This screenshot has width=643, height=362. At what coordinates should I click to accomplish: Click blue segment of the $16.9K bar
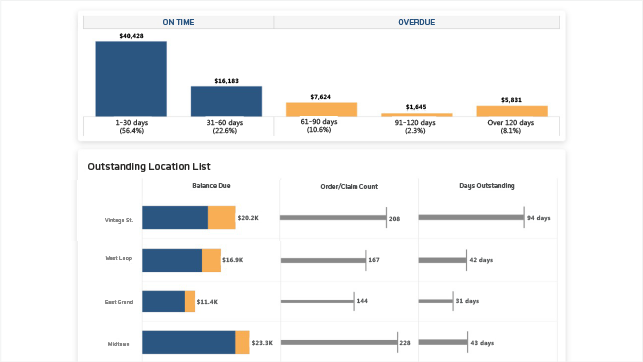pyautogui.click(x=172, y=260)
